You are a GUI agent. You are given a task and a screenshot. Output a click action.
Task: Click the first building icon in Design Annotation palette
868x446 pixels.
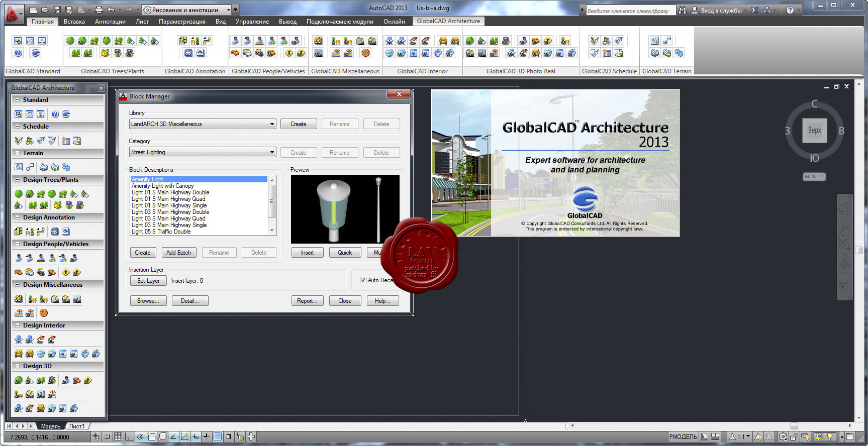tap(19, 232)
